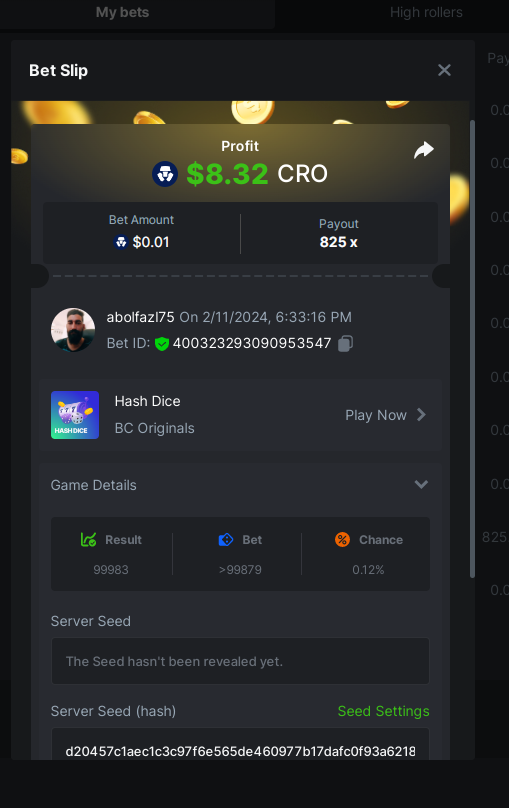This screenshot has height=808, width=509.
Task: Open Seed Settings link
Action: click(x=383, y=711)
